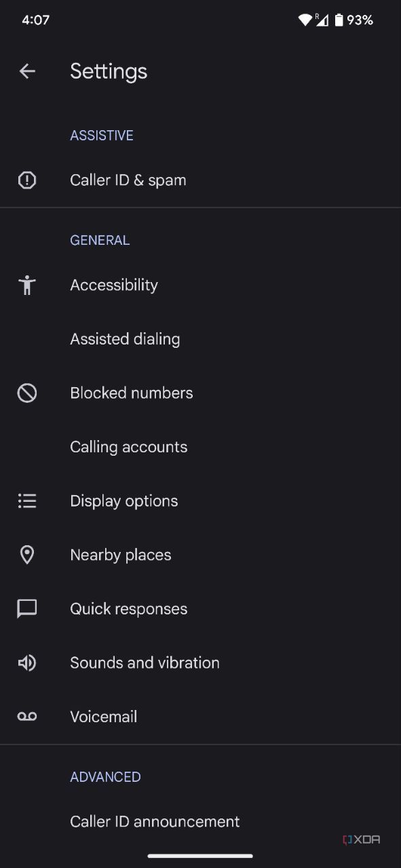
Task: Click the Blocked numbers prohibition icon
Action: 27,393
